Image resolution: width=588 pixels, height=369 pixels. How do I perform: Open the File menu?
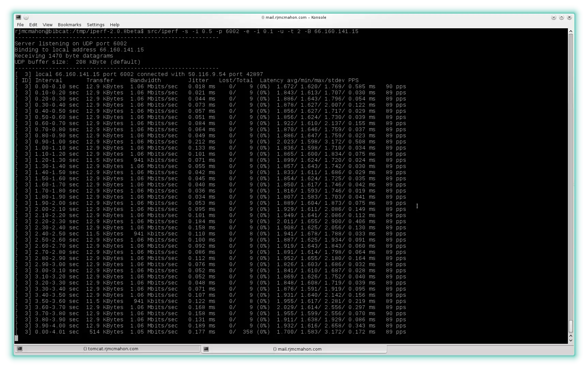[x=20, y=25]
